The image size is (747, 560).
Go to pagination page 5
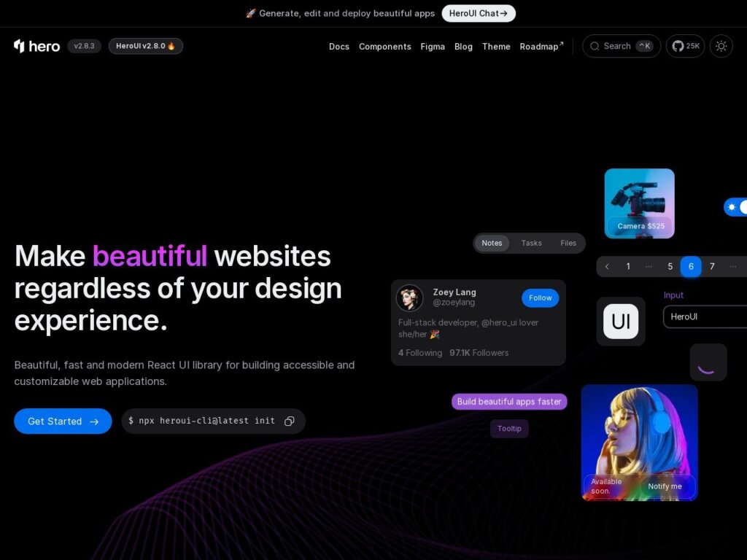point(670,267)
